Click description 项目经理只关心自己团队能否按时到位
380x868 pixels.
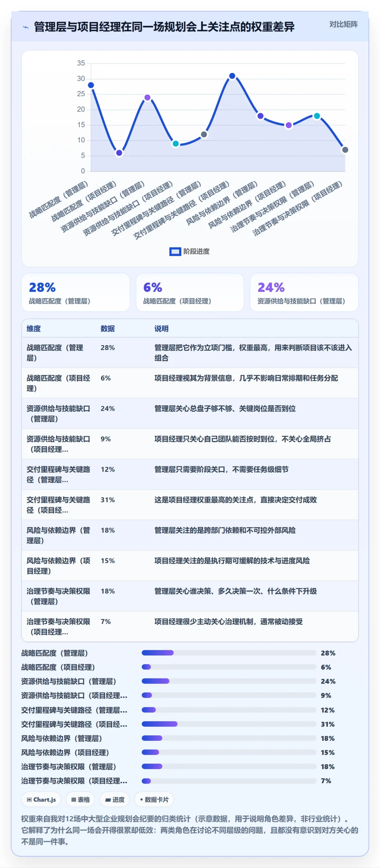[x=242, y=439]
